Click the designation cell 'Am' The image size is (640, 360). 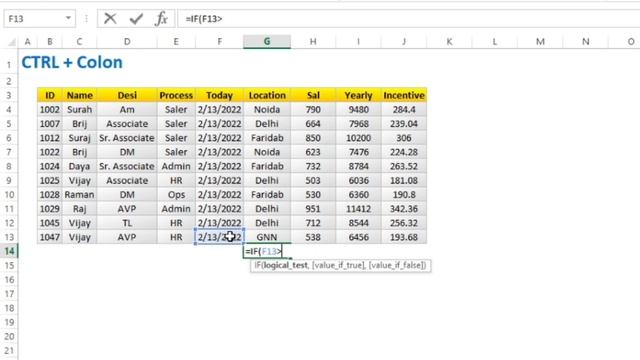pyautogui.click(x=127, y=109)
